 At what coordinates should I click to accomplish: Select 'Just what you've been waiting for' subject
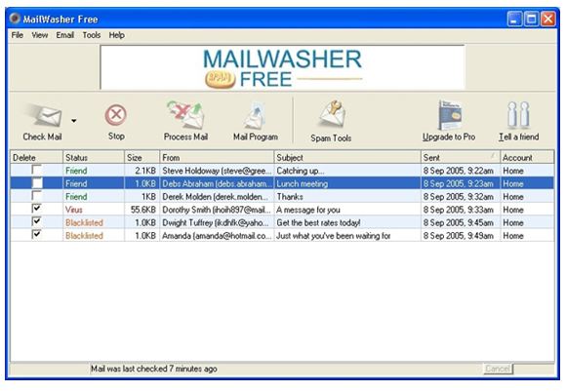[334, 235]
